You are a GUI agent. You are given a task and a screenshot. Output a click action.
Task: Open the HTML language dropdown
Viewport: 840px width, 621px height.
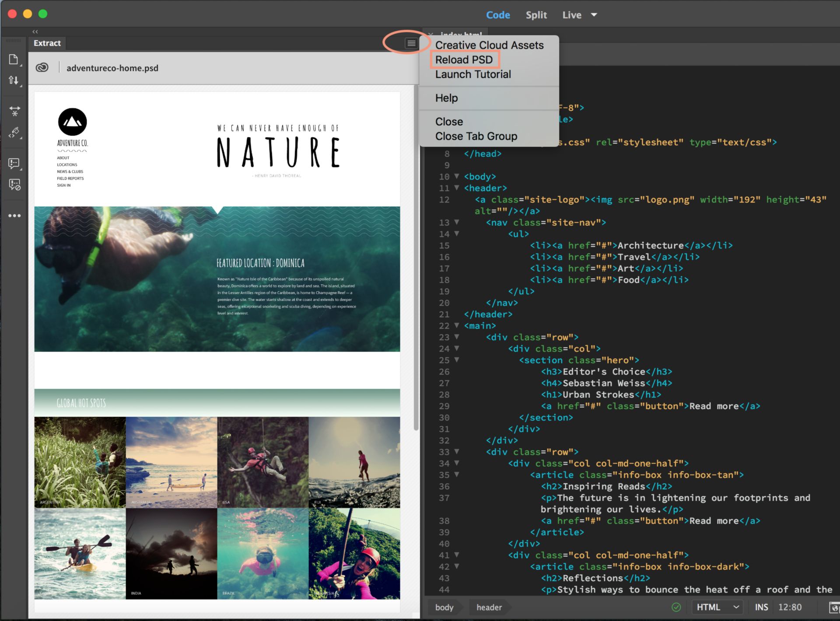(717, 607)
